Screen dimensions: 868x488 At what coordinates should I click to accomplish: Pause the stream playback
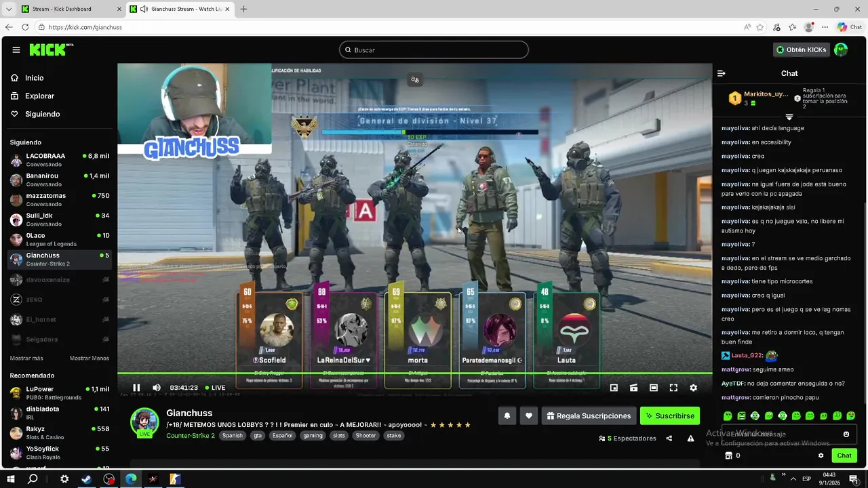(136, 388)
